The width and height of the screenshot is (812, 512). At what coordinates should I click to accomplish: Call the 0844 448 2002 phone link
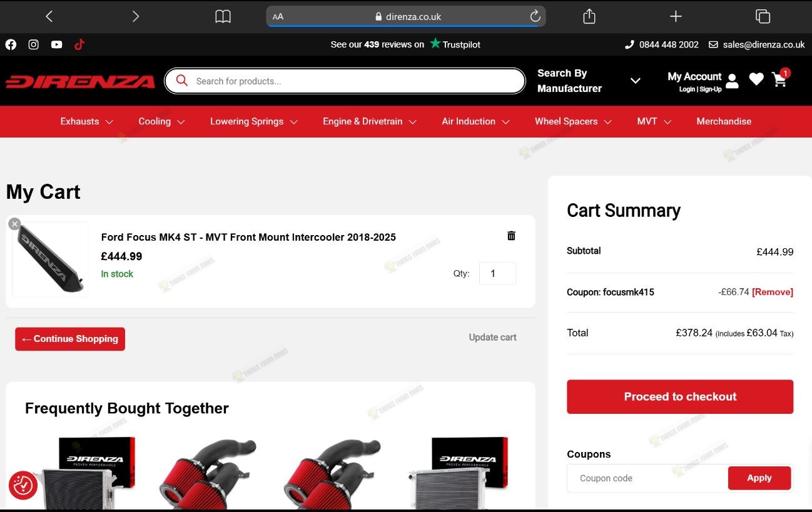point(662,44)
